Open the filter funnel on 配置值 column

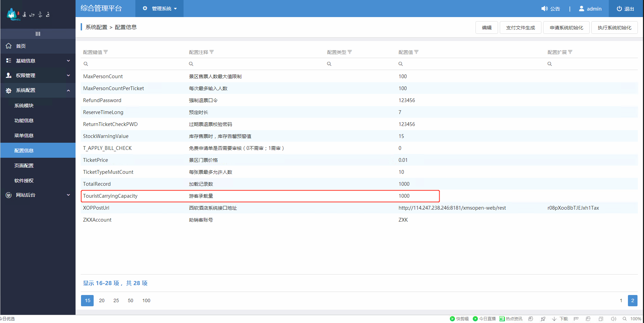417,52
